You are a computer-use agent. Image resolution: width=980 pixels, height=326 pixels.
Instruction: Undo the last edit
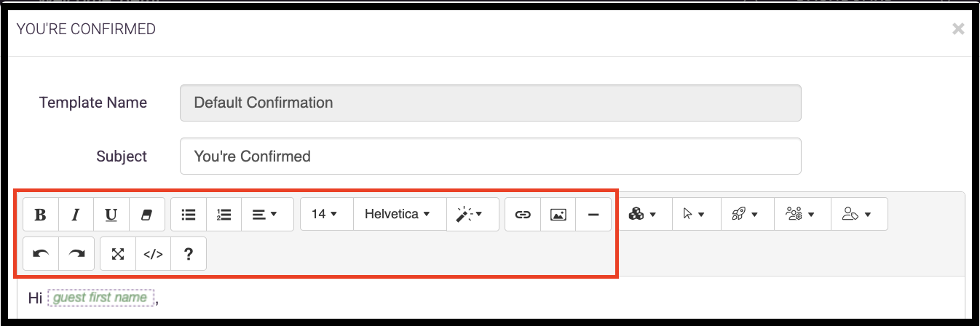click(x=41, y=253)
